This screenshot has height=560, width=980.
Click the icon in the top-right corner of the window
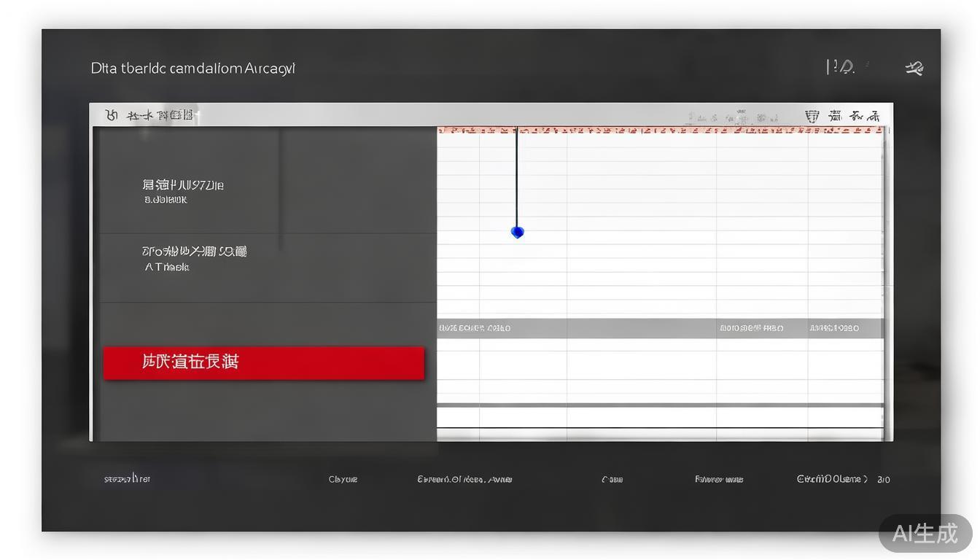point(914,68)
